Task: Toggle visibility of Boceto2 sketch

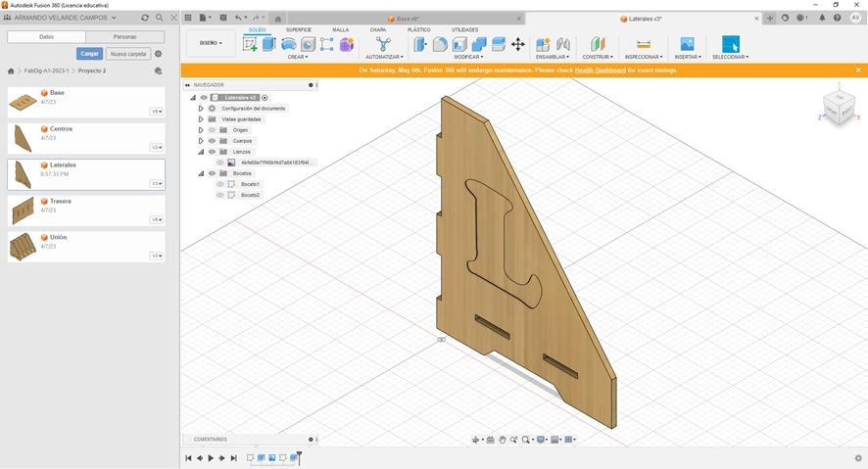Action: (x=220, y=195)
